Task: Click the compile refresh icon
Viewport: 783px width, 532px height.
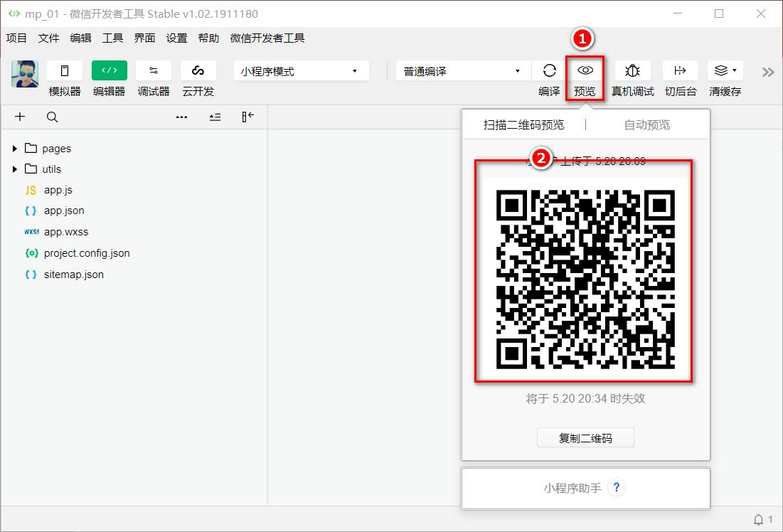Action: (549, 70)
